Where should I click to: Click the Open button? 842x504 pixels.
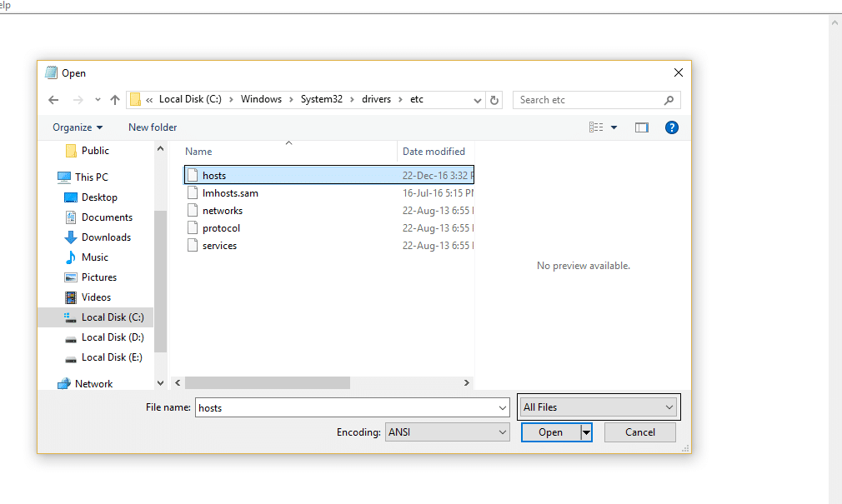(551, 432)
